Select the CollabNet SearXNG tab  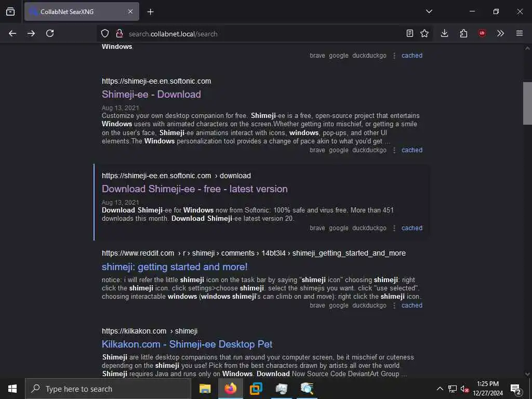coord(82,11)
